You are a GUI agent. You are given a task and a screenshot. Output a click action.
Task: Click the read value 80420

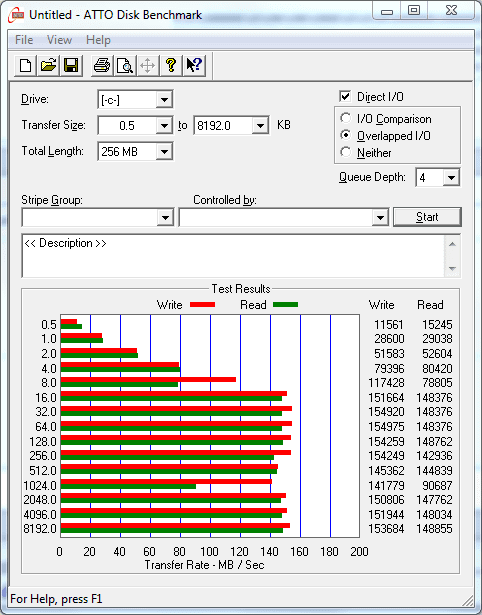(x=437, y=369)
